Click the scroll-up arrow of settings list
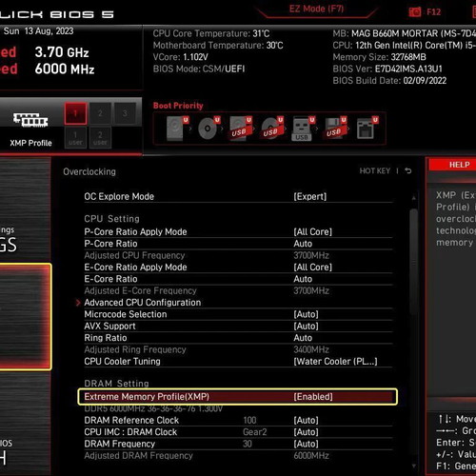This screenshot has width=476, height=476. pyautogui.click(x=414, y=198)
